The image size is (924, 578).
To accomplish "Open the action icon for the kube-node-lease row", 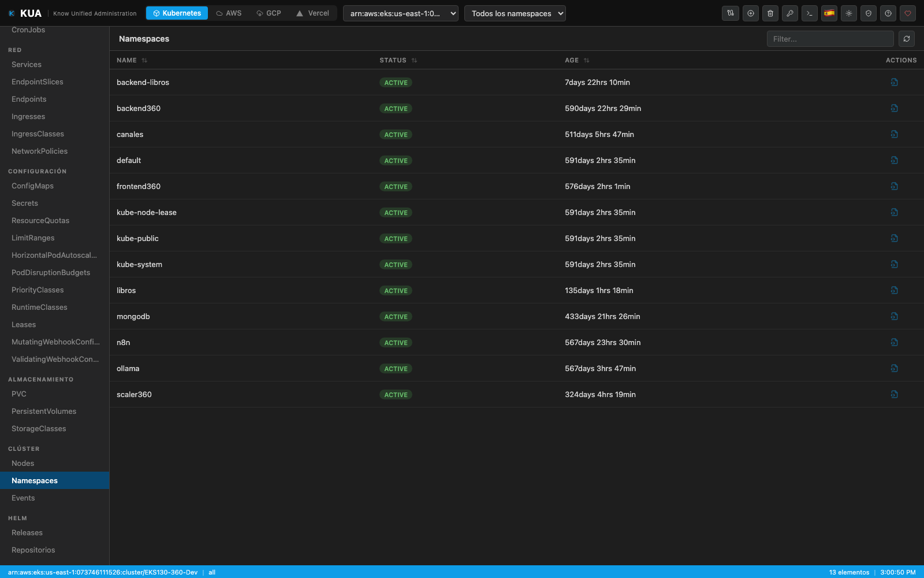I will coord(894,212).
